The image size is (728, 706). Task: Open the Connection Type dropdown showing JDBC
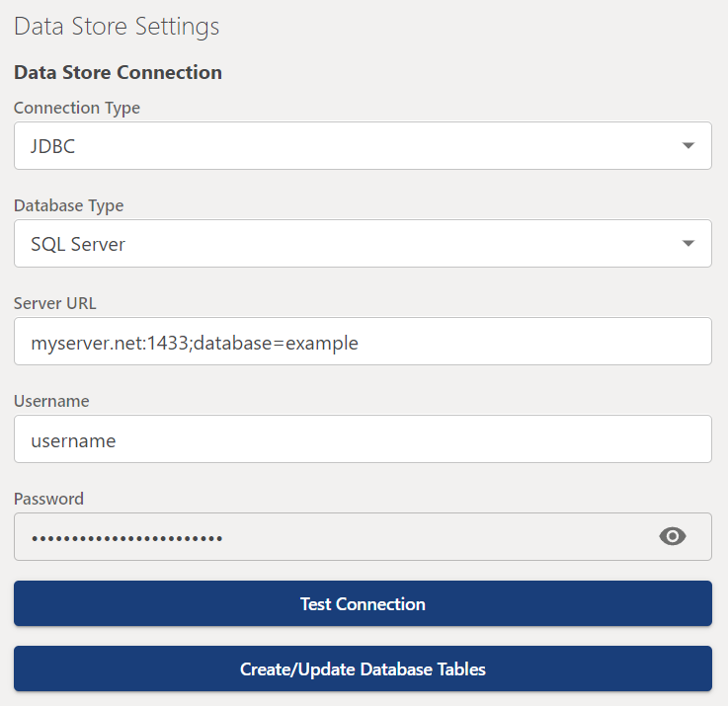coord(363,146)
